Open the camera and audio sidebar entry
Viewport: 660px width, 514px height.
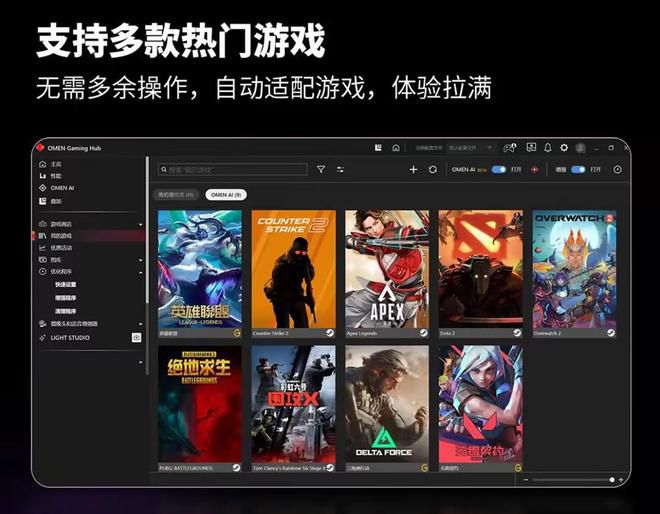[68, 323]
